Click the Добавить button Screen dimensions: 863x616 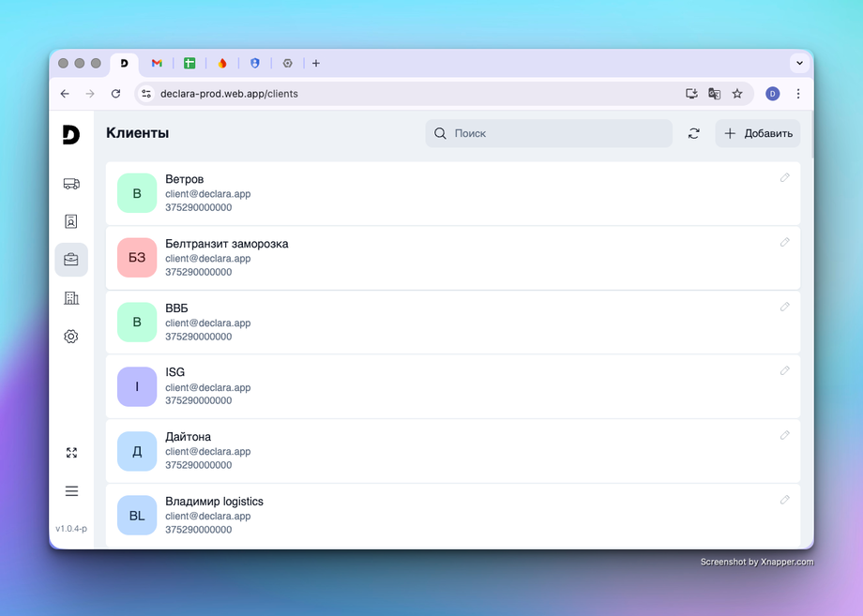point(757,133)
